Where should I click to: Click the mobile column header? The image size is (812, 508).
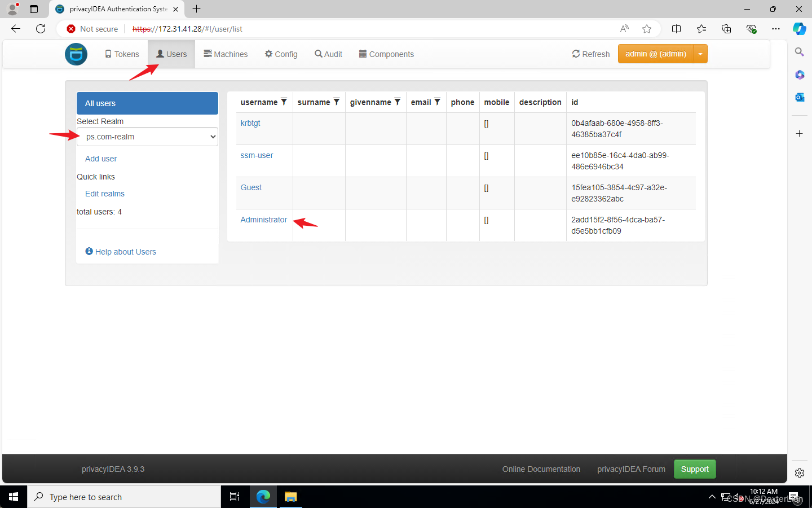497,102
